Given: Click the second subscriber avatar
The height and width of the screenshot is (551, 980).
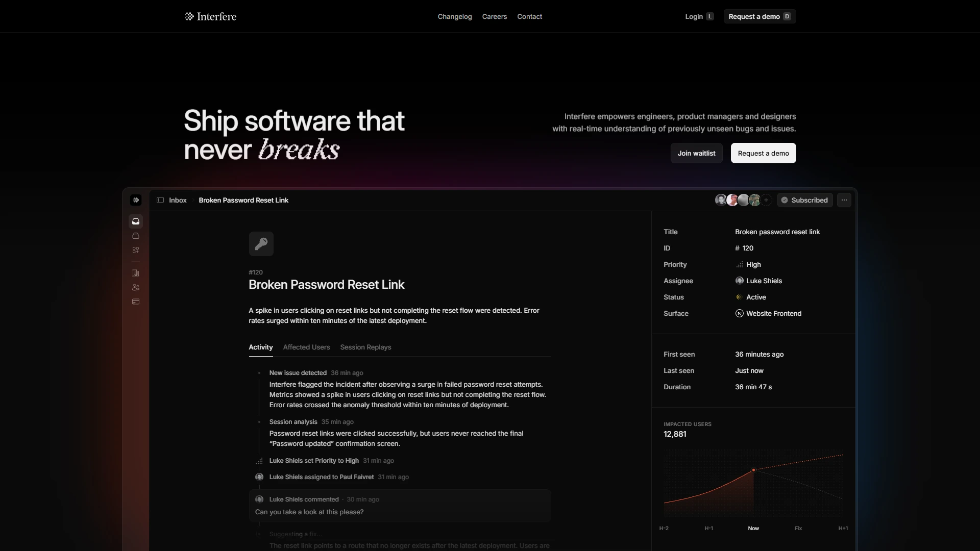Looking at the screenshot, I should click(x=732, y=200).
